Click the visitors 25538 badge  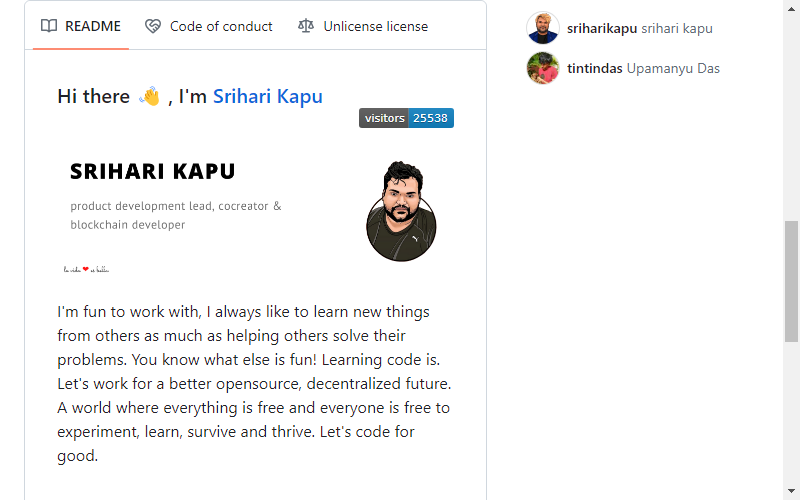pyautogui.click(x=406, y=118)
